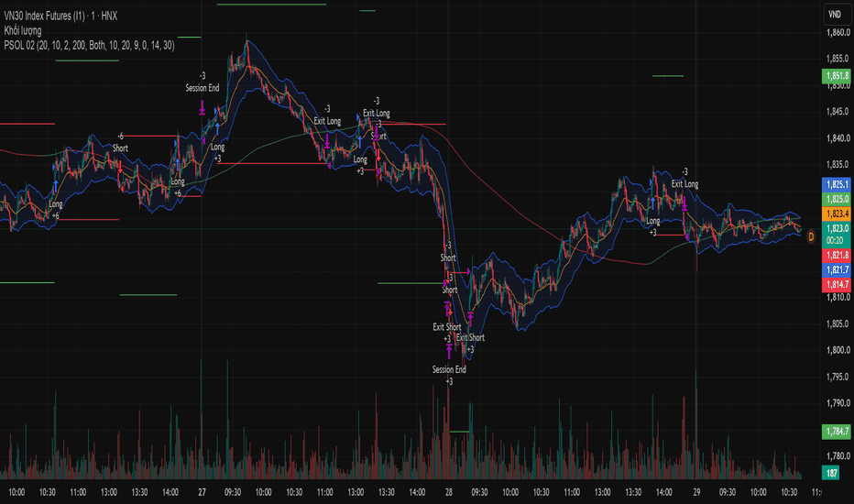Click the Khối lượng volume legend
Image resolution: width=854 pixels, height=504 pixels.
tap(22, 30)
